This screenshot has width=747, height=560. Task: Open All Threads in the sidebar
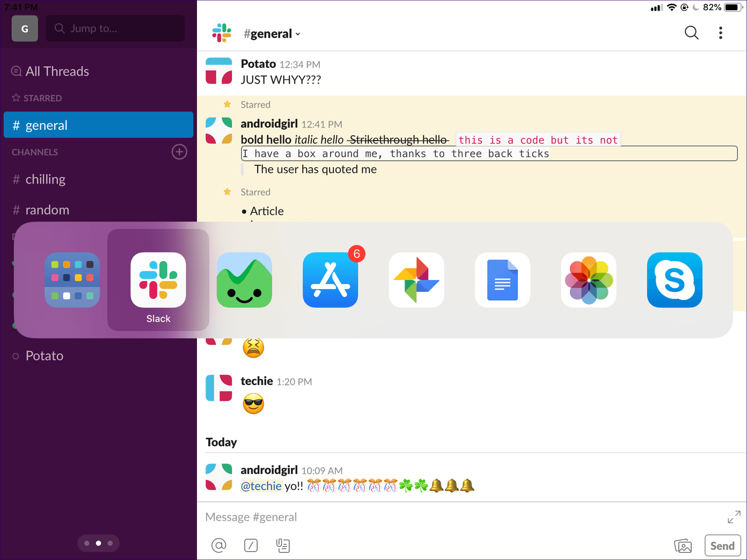50,71
